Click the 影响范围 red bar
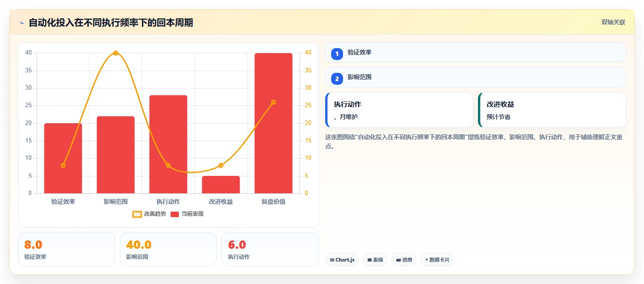The width and height of the screenshot is (644, 284). click(116, 155)
